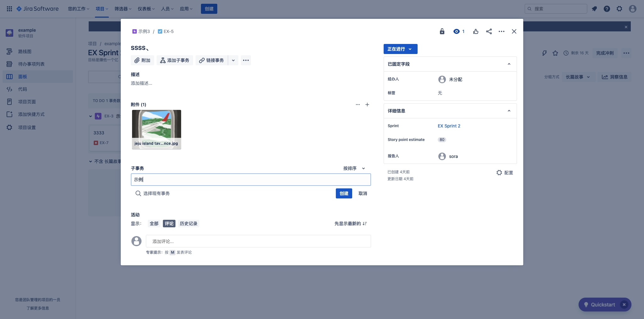644x319 pixels.
Task: Click the 配置 configure gear button
Action: tap(505, 173)
